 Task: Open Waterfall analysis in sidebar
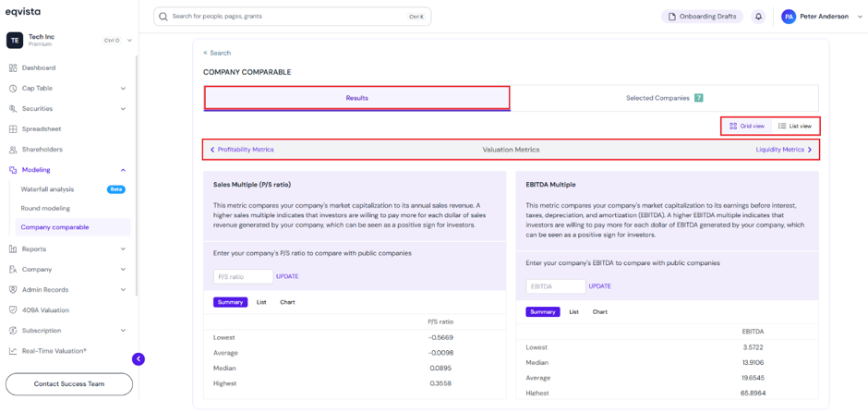pyautogui.click(x=48, y=189)
